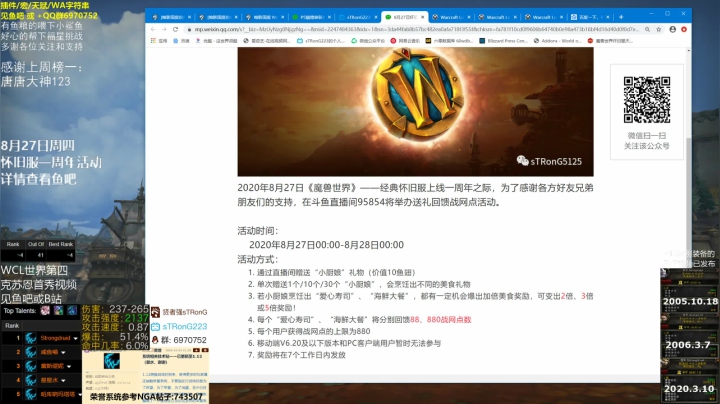720x404 pixels.
Task: Expand the rank 3 player dropdown arrow
Action: point(68,366)
